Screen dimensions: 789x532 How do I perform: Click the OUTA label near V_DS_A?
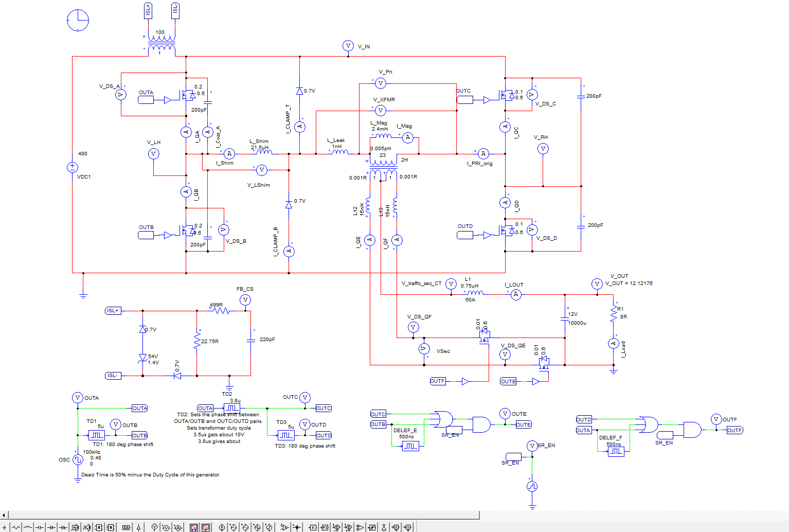[x=146, y=100]
